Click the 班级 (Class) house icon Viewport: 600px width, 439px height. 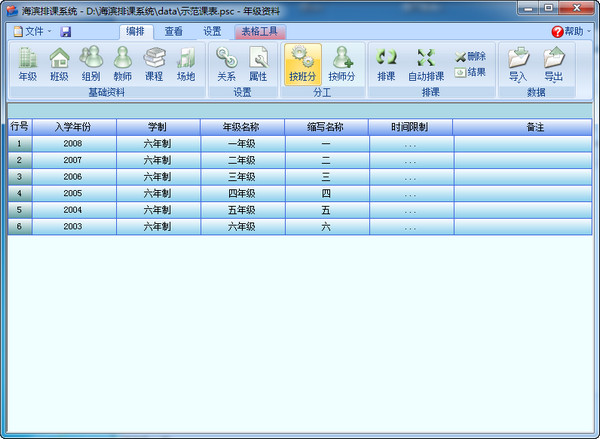[x=59, y=63]
